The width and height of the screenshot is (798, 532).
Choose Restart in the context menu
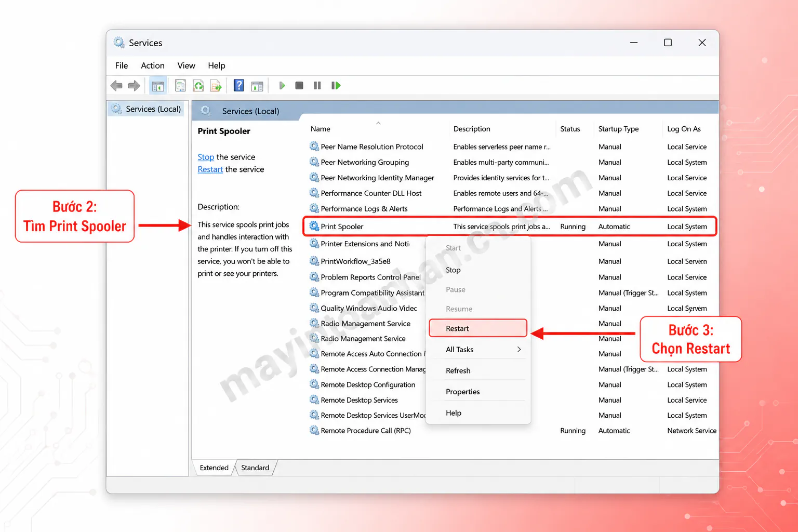(x=478, y=328)
